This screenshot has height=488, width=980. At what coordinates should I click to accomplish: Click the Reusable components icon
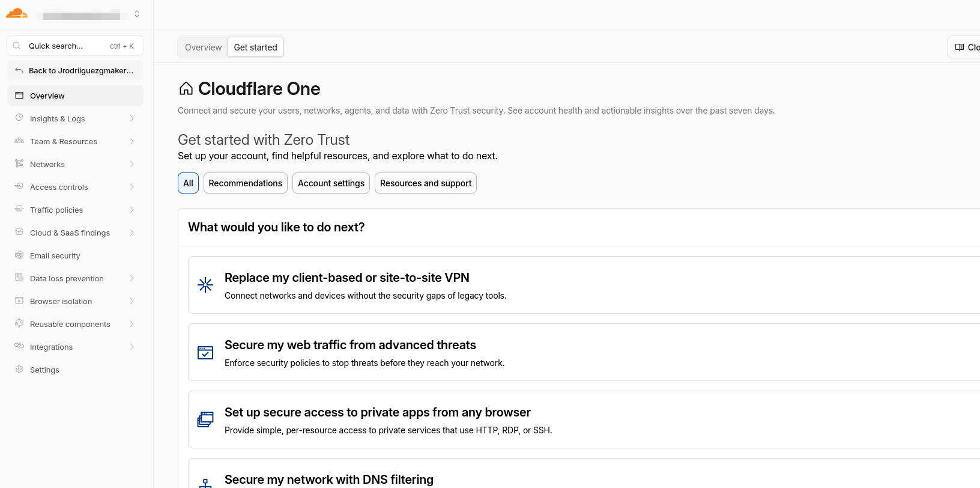tap(19, 324)
